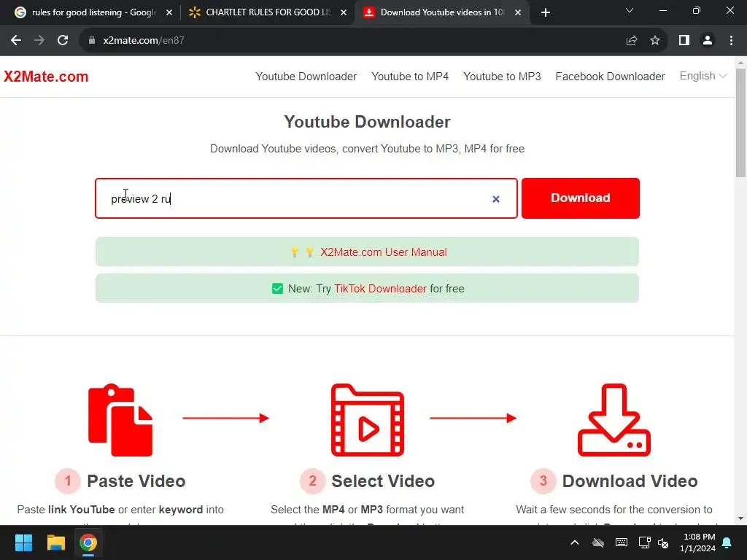Screen dimensions: 747x560
Task: Open the Chrome side panel
Action: click(684, 41)
